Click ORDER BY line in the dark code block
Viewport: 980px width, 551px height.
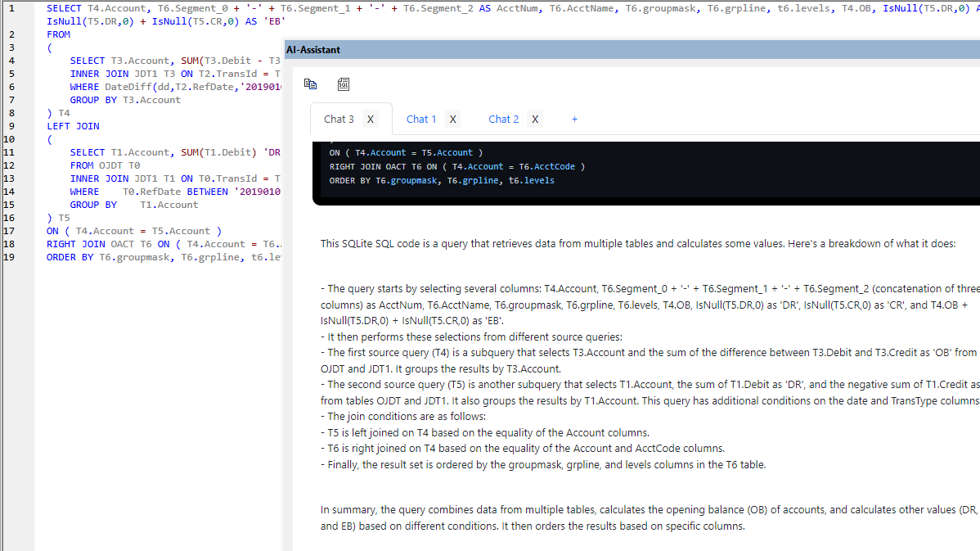(441, 180)
